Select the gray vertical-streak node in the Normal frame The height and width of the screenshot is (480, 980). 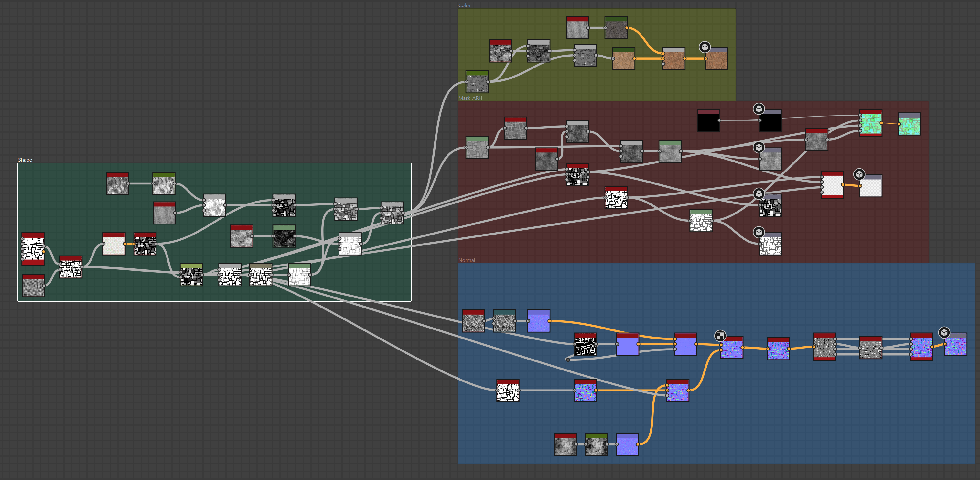pos(824,347)
